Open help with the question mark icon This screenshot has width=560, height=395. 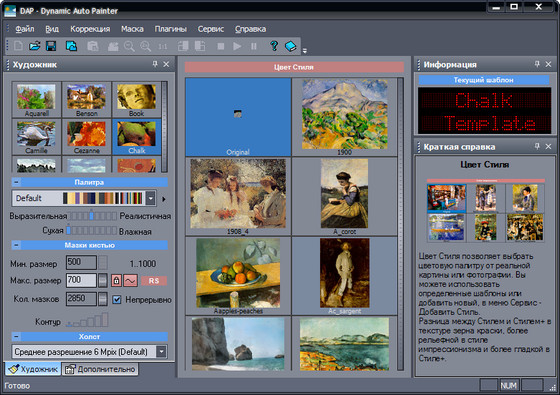pos(274,46)
